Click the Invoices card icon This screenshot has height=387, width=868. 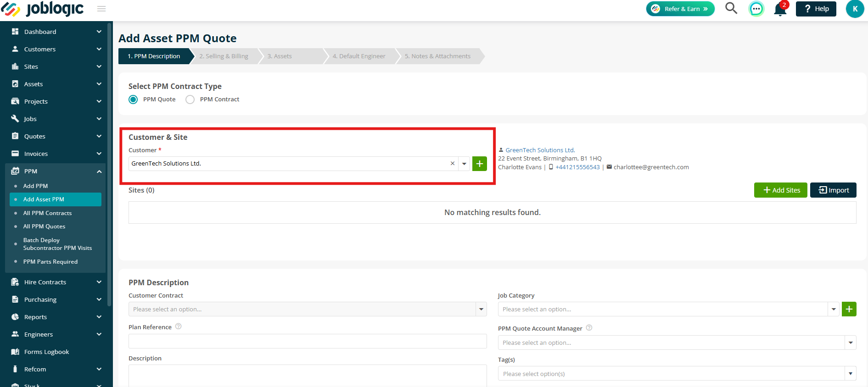(15, 154)
